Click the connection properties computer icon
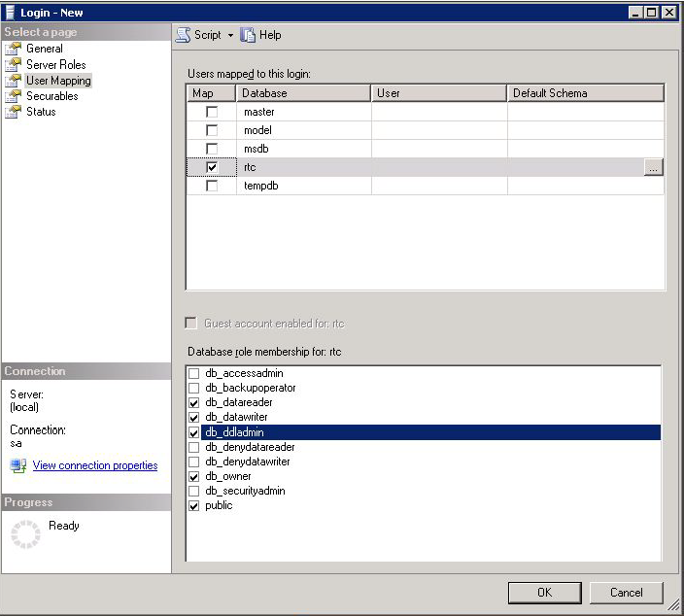Image resolution: width=684 pixels, height=616 pixels. (x=18, y=465)
